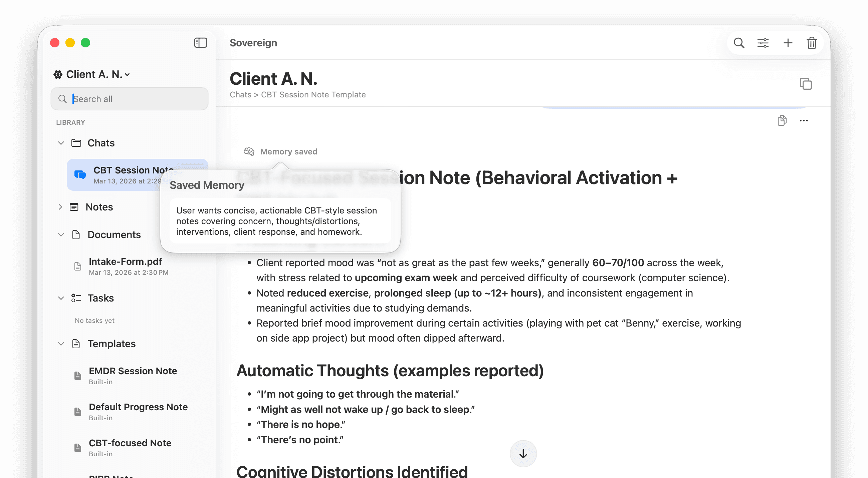Viewport: 868px width, 478px height.
Task: Collapse the Templates section chevron
Action: coord(61,344)
